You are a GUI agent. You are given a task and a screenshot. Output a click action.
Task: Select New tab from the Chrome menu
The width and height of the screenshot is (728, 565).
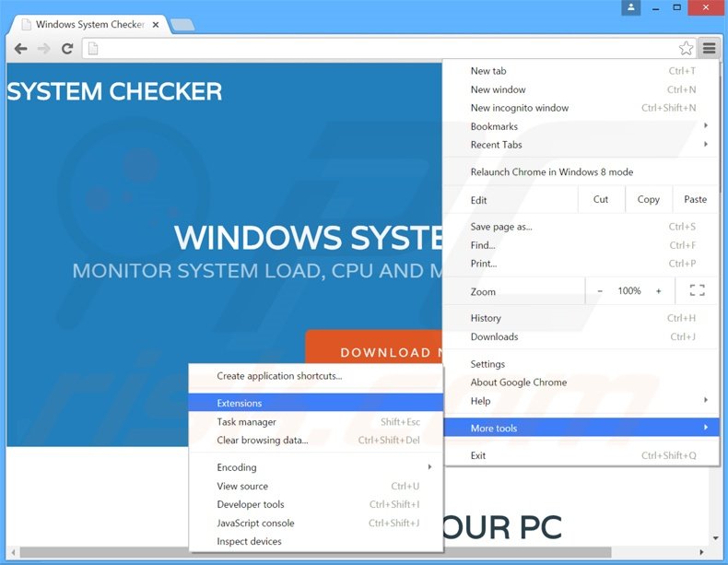coord(581,71)
